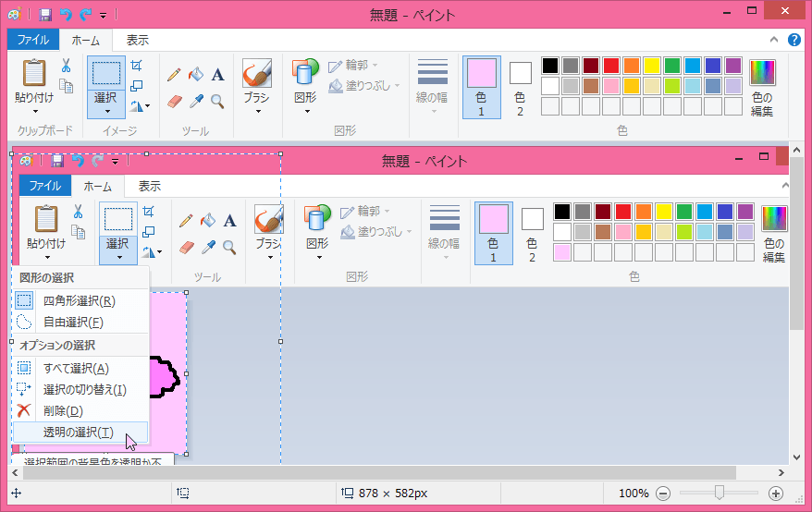
Task: Open the outer 塗りつぶし fill dropdown
Action: pos(364,85)
